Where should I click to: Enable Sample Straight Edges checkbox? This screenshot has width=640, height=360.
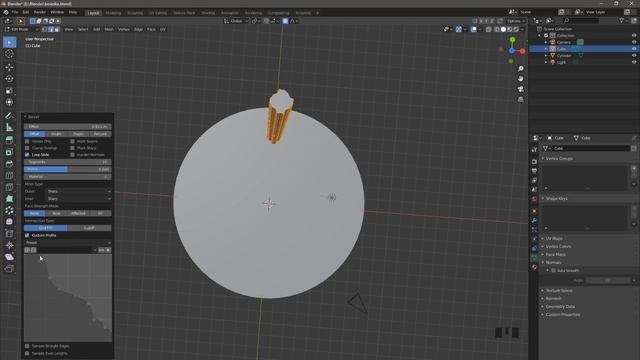pyautogui.click(x=27, y=346)
